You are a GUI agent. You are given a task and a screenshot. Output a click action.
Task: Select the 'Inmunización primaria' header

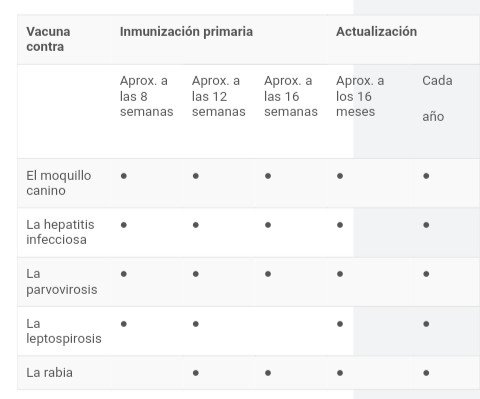pos(186,32)
